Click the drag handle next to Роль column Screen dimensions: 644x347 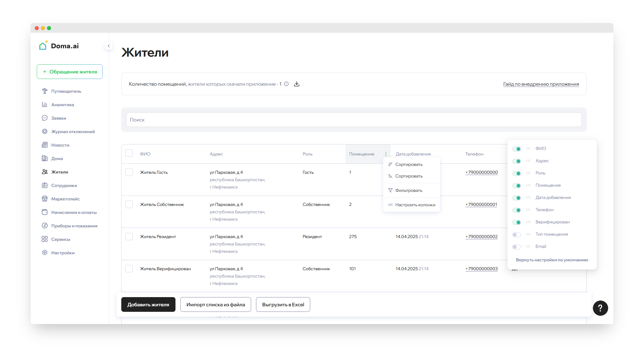528,173
